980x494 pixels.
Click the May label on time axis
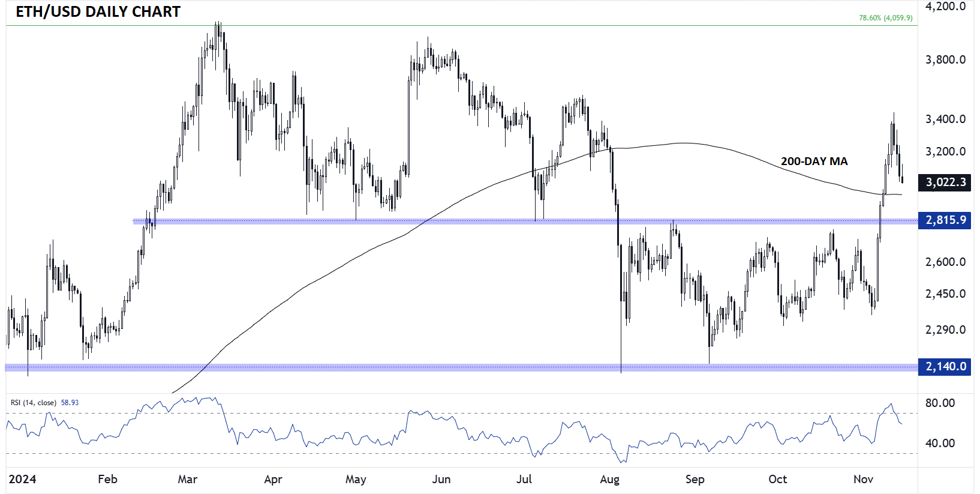coord(356,479)
